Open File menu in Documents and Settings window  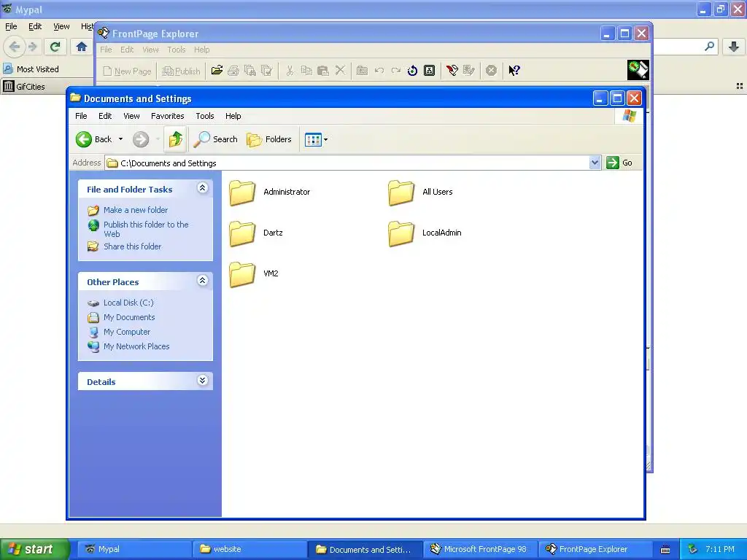click(81, 116)
